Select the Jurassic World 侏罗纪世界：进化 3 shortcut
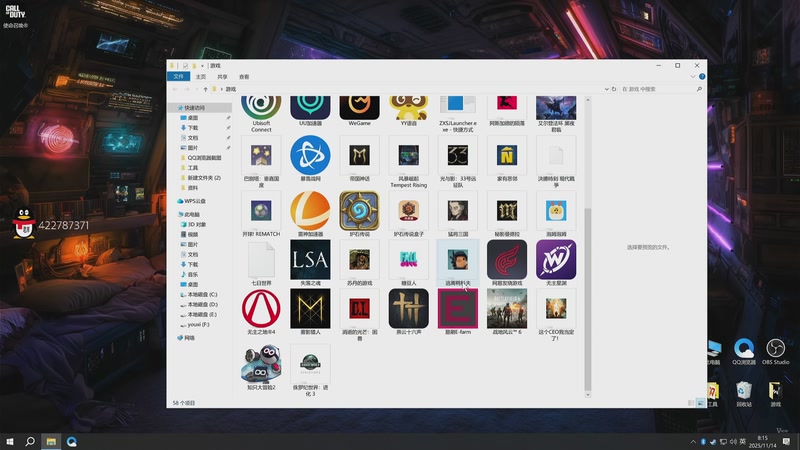The image size is (800, 450). (310, 364)
